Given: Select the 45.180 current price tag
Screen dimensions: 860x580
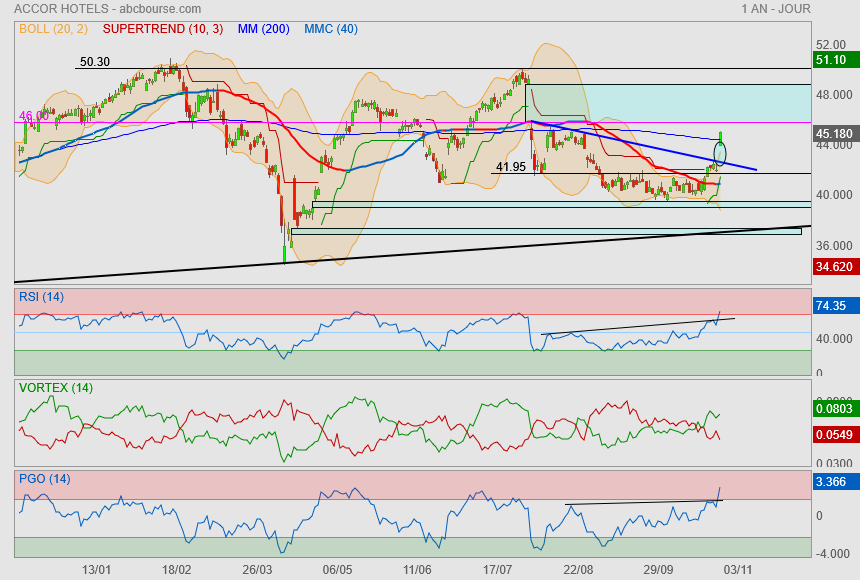Looking at the screenshot, I should 834,133.
